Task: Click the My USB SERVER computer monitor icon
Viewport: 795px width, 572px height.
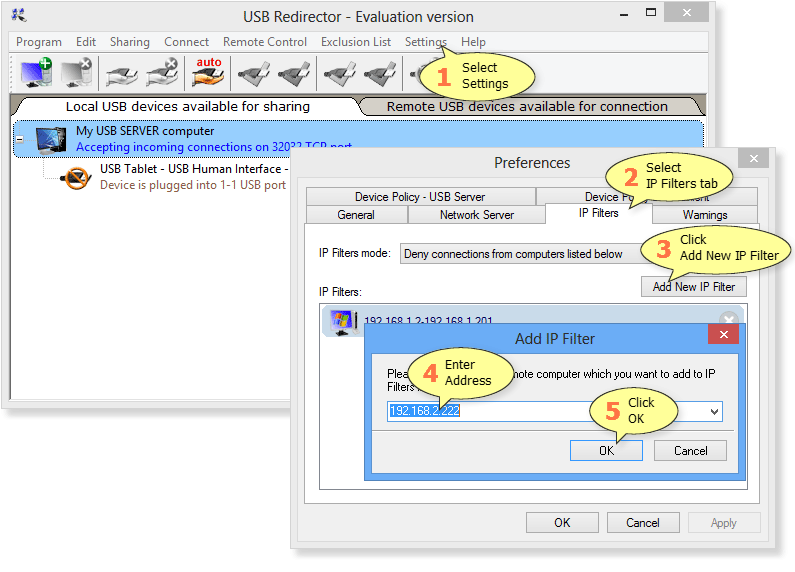Action: (51, 140)
